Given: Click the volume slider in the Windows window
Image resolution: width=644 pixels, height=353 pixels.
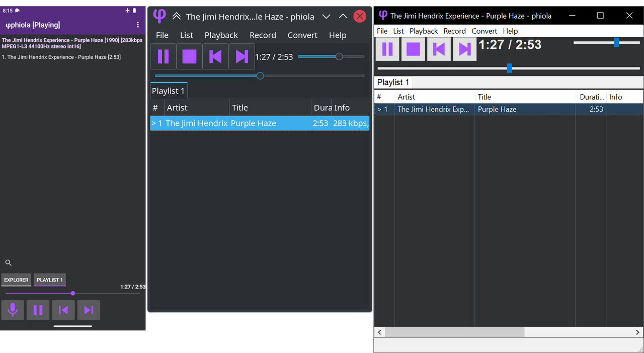Looking at the screenshot, I should click(x=607, y=43).
